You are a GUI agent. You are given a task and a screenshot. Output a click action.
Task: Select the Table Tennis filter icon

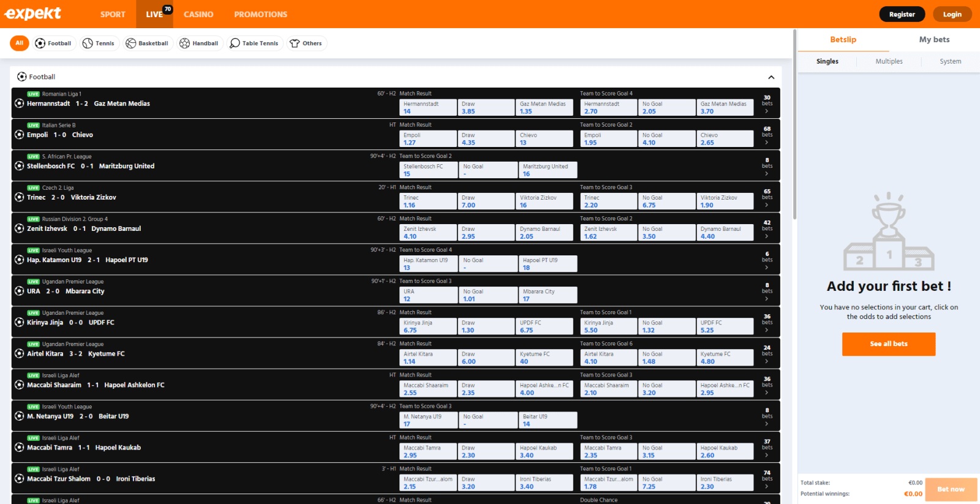tap(235, 43)
